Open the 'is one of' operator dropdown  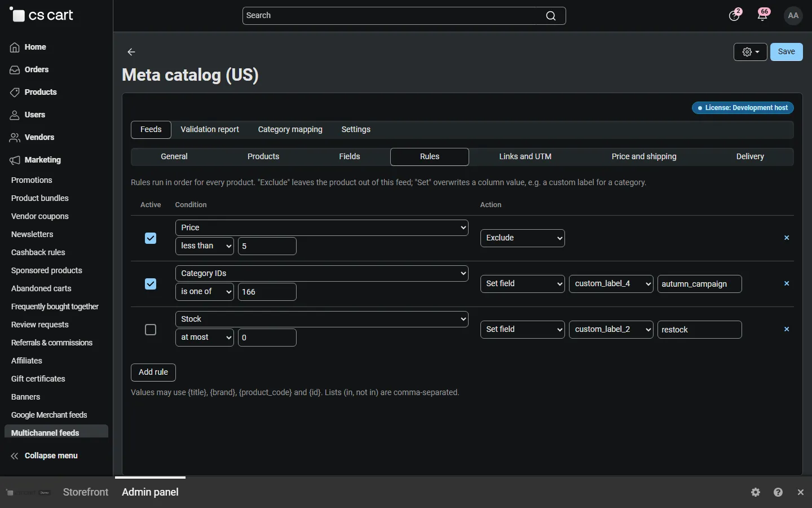[x=205, y=292]
